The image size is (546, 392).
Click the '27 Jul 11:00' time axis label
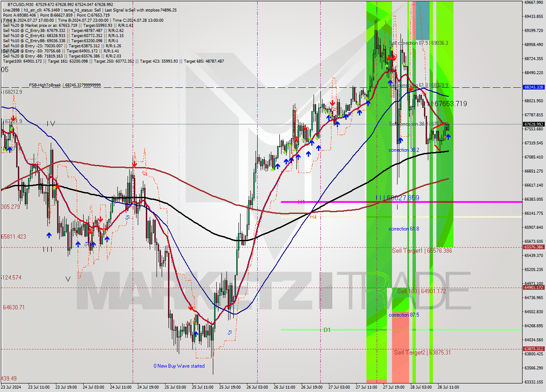(366, 387)
